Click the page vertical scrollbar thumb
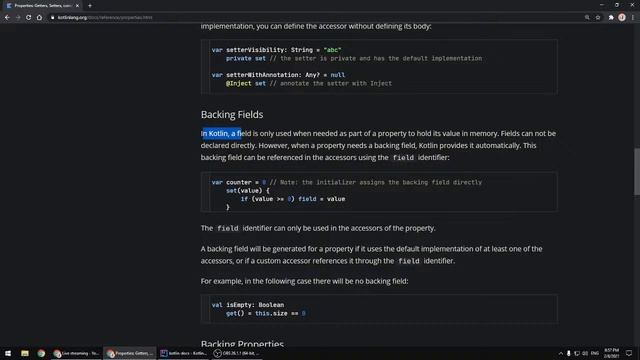Screen dimensions: 640x360 (x=636, y=172)
